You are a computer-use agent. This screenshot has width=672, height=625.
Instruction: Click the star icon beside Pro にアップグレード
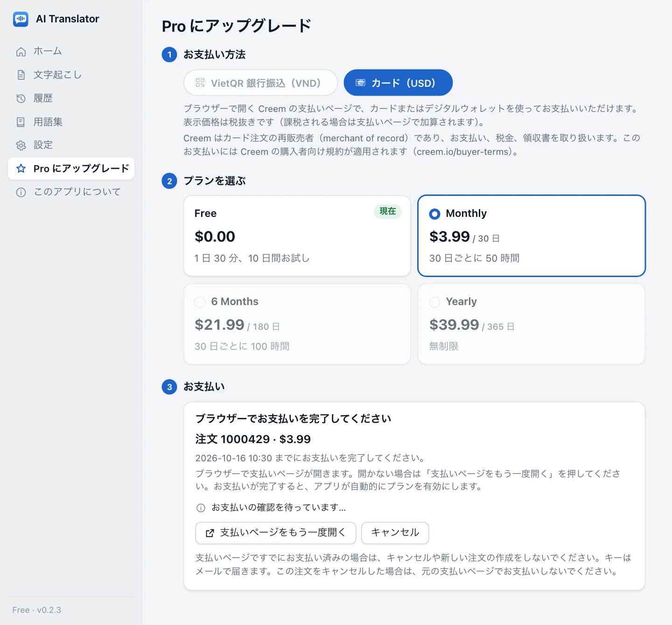tap(21, 168)
